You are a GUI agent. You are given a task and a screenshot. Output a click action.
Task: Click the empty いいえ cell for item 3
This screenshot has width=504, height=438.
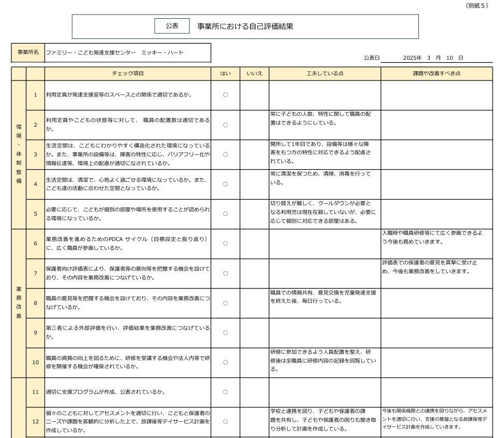tap(254, 154)
